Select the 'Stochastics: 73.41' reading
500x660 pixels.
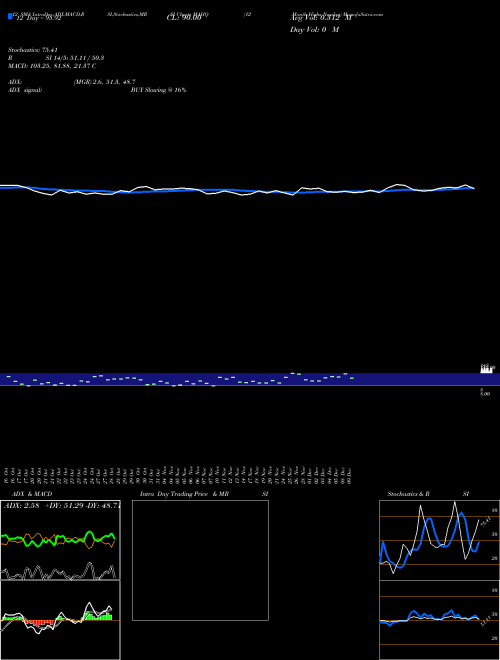pyautogui.click(x=33, y=50)
